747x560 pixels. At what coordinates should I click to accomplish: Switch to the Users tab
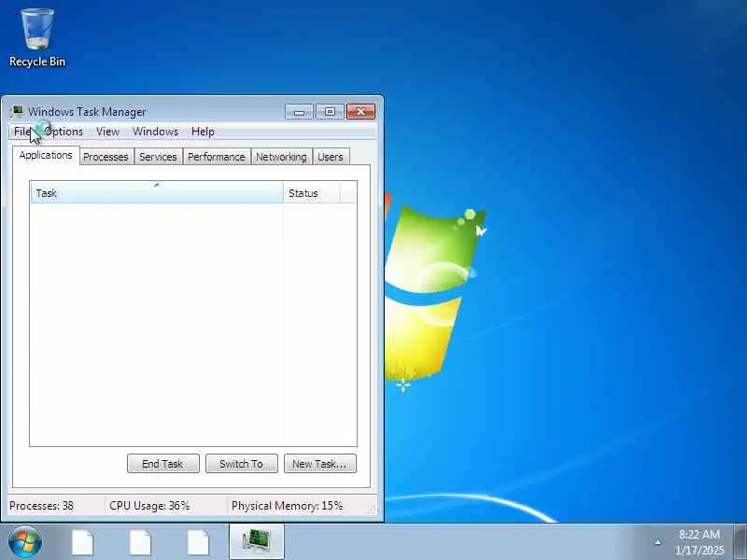coord(331,157)
